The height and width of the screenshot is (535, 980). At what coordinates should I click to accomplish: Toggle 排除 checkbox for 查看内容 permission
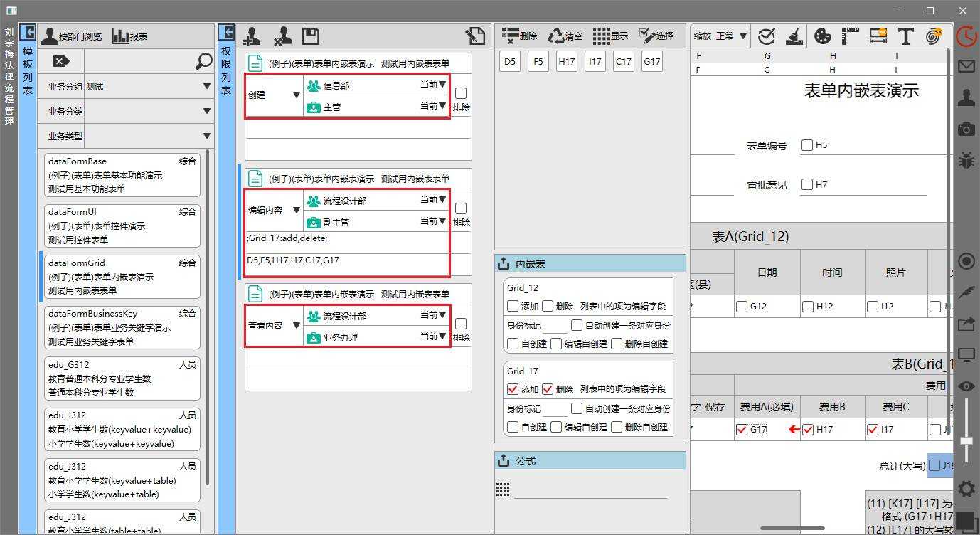[x=461, y=324]
